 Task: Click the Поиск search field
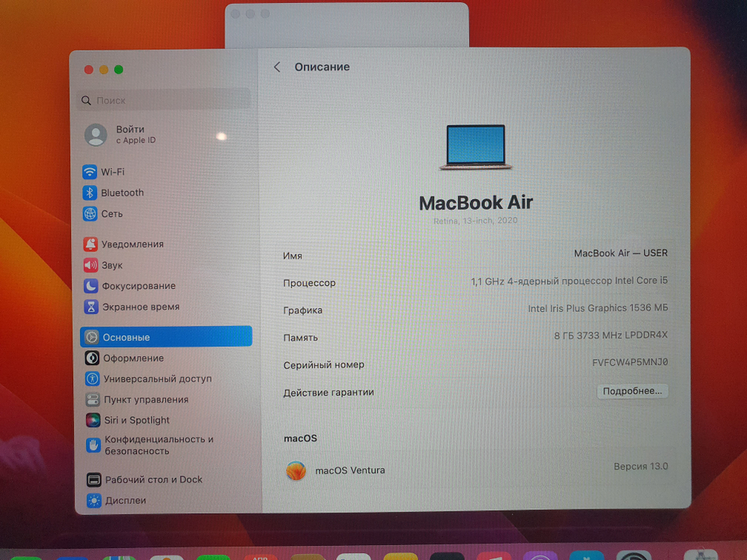163,99
